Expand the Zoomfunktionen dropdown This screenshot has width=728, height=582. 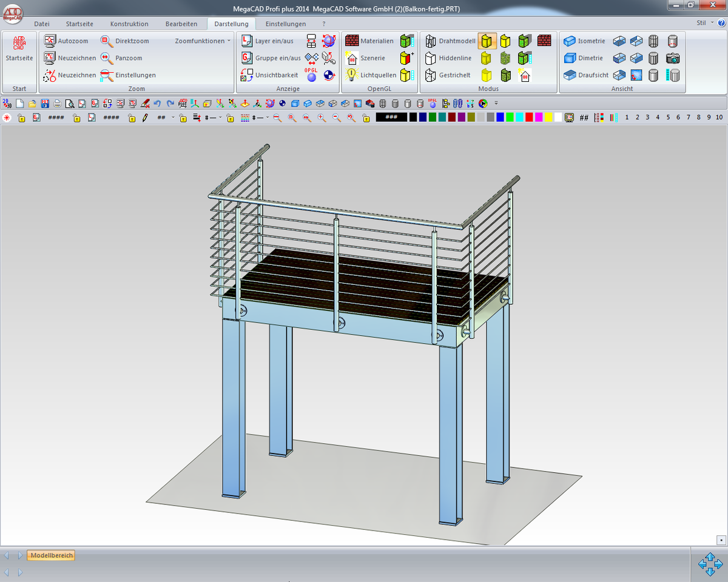click(203, 41)
